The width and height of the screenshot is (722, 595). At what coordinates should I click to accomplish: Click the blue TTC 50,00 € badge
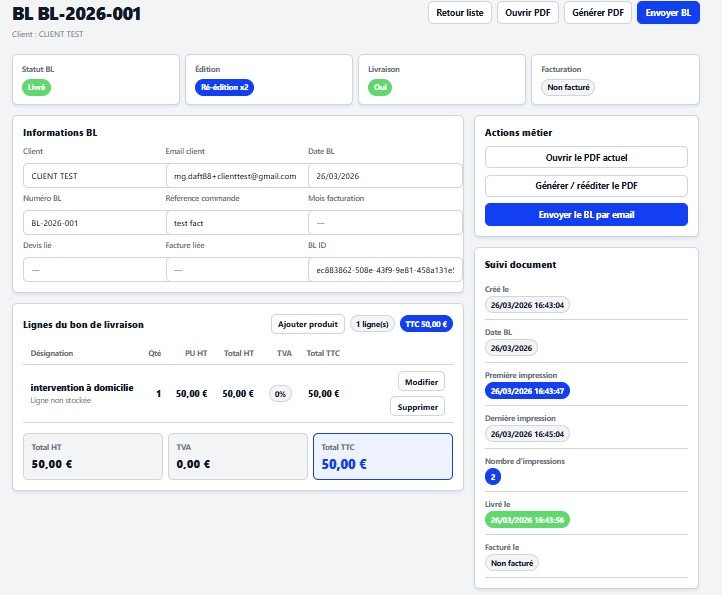(x=426, y=324)
